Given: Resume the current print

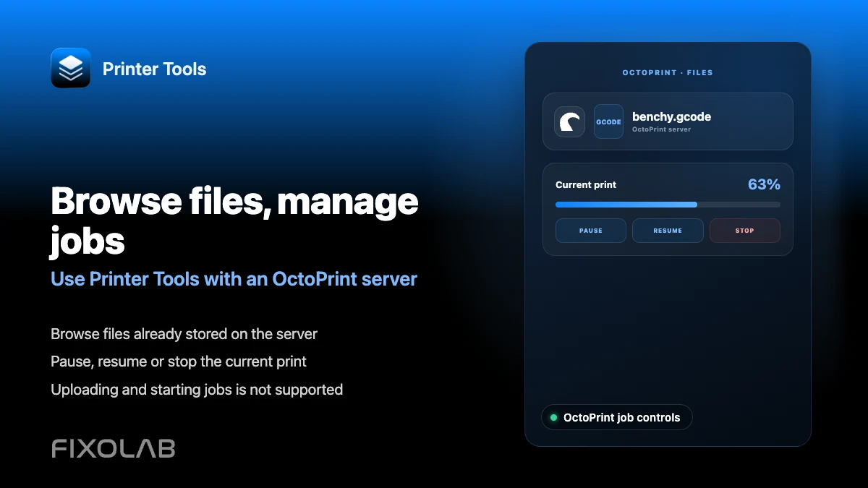Looking at the screenshot, I should (668, 231).
